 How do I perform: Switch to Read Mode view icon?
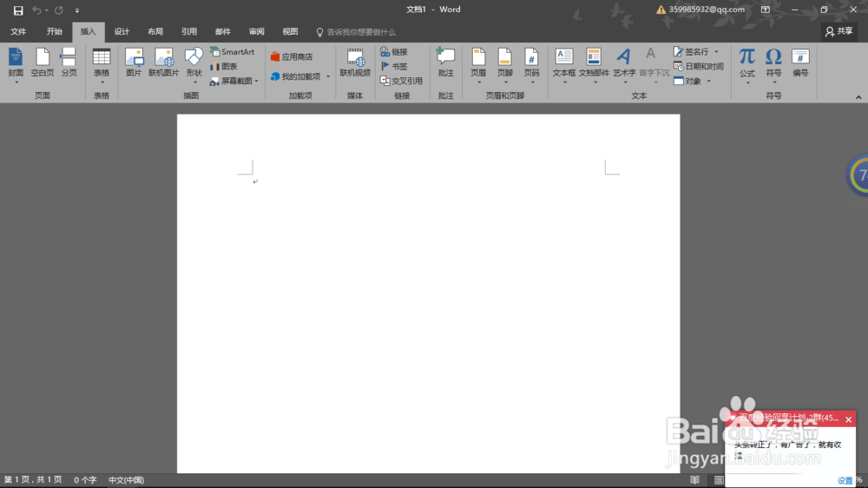(x=694, y=479)
